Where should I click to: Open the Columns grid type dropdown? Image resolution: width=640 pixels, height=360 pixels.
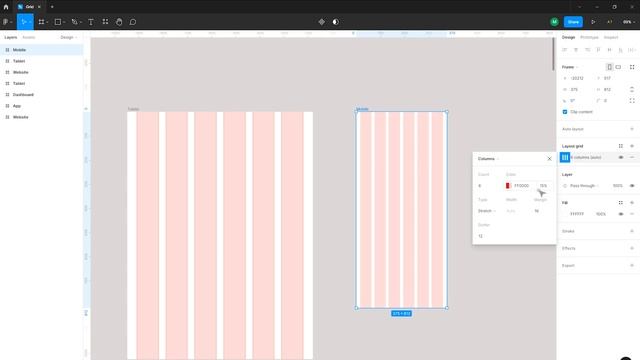pyautogui.click(x=488, y=159)
